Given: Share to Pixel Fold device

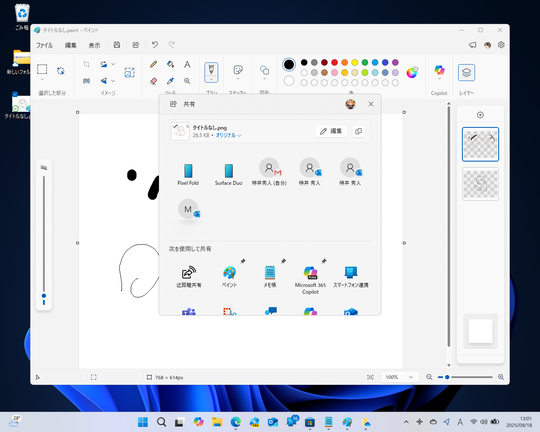Looking at the screenshot, I should pyautogui.click(x=188, y=174).
